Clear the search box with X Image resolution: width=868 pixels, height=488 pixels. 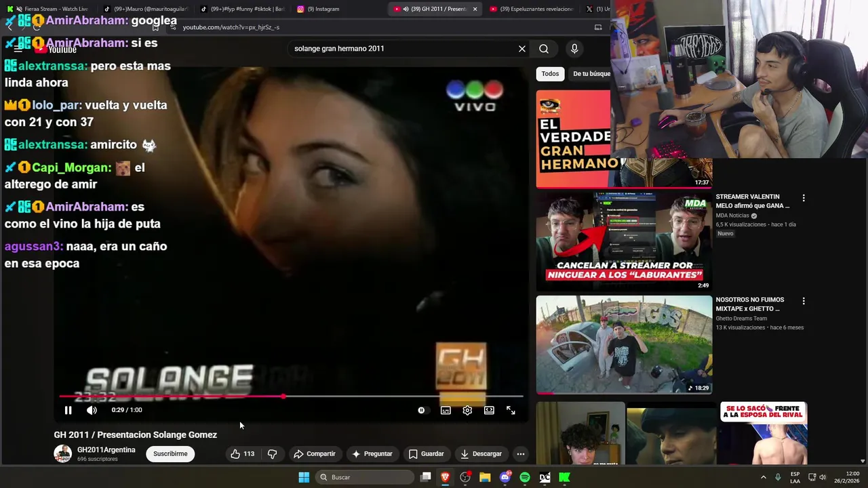point(522,49)
